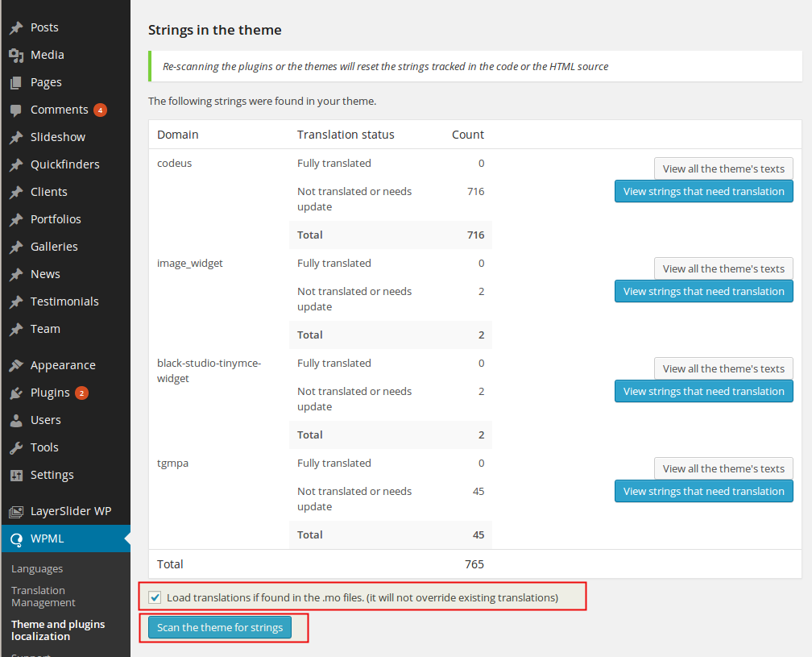
Task: Click the Appearance paintbrush icon
Action: 16,365
